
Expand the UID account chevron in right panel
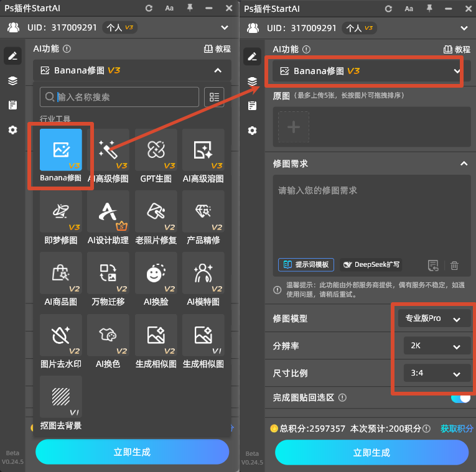pyautogui.click(x=464, y=28)
